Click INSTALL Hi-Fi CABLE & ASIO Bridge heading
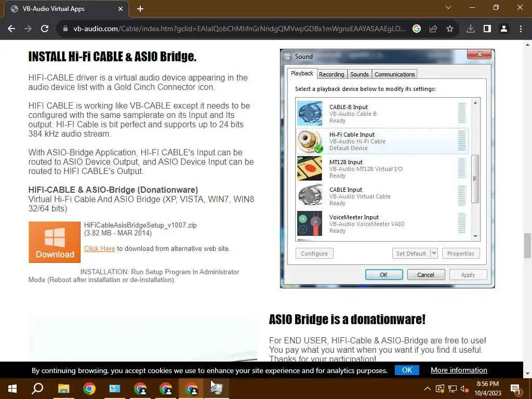532x399 pixels. [112, 56]
